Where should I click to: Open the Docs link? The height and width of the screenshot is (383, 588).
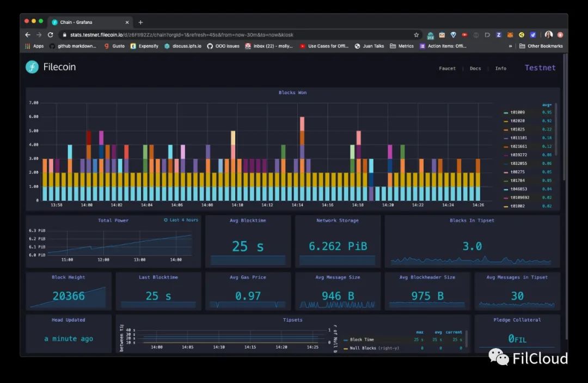pyautogui.click(x=475, y=69)
